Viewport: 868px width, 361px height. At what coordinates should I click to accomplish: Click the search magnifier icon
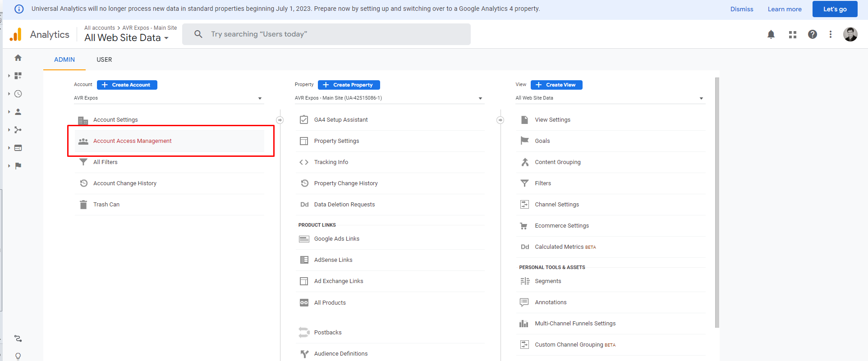click(198, 34)
